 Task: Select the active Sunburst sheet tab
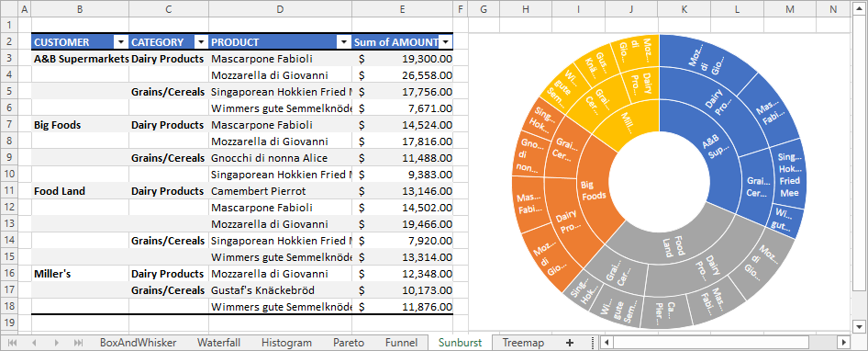coord(460,343)
